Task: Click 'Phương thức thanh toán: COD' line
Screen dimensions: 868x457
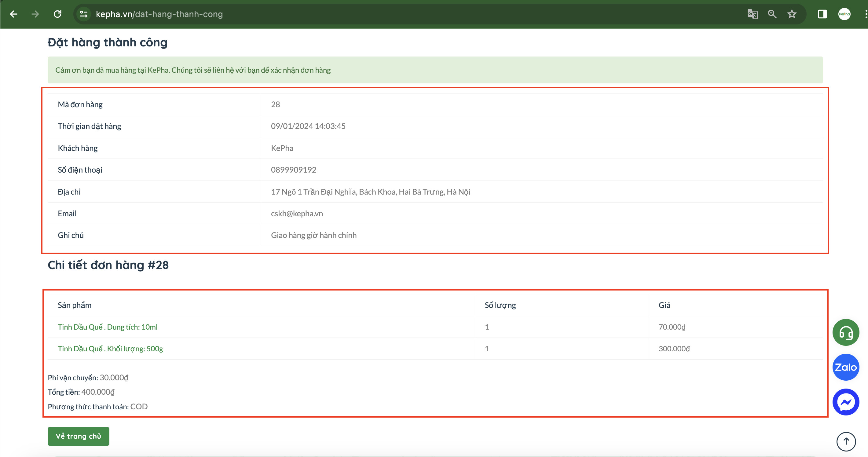Action: [98, 407]
